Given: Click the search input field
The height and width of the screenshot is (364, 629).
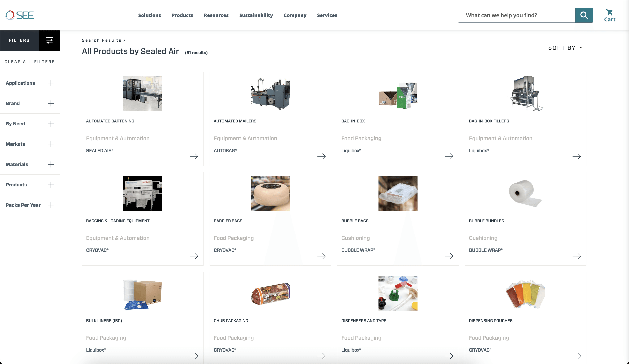Looking at the screenshot, I should (516, 15).
